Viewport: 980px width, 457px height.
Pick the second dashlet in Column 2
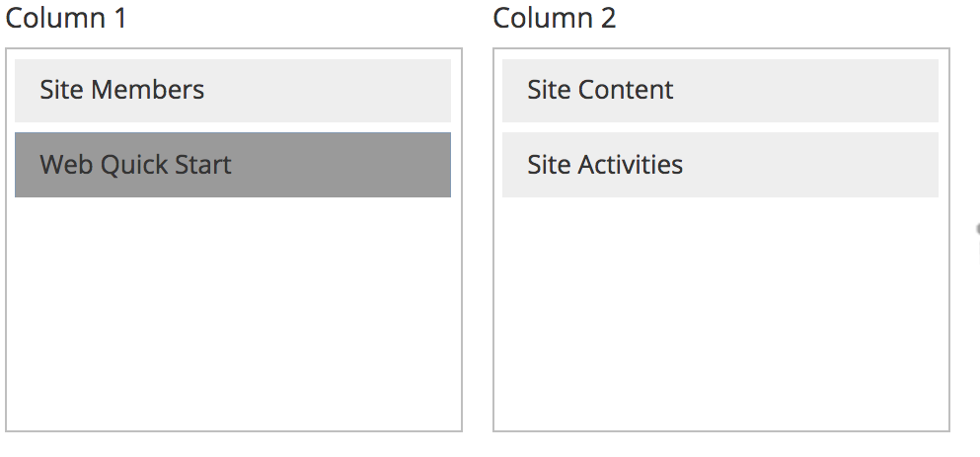720,165
